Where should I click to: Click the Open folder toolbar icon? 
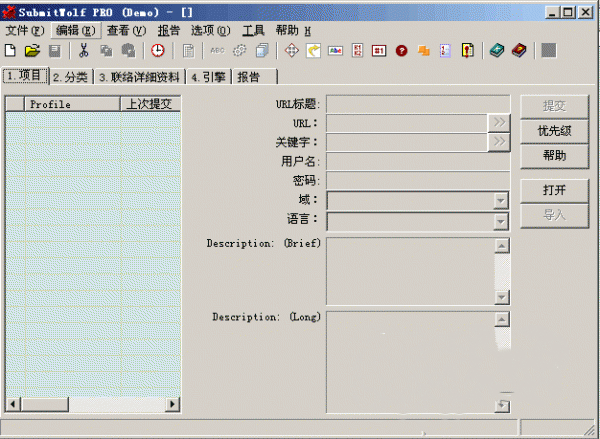coord(32,50)
